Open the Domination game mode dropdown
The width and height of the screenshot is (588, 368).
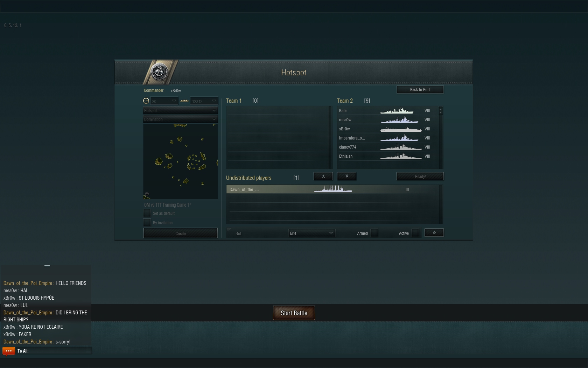pos(181,120)
